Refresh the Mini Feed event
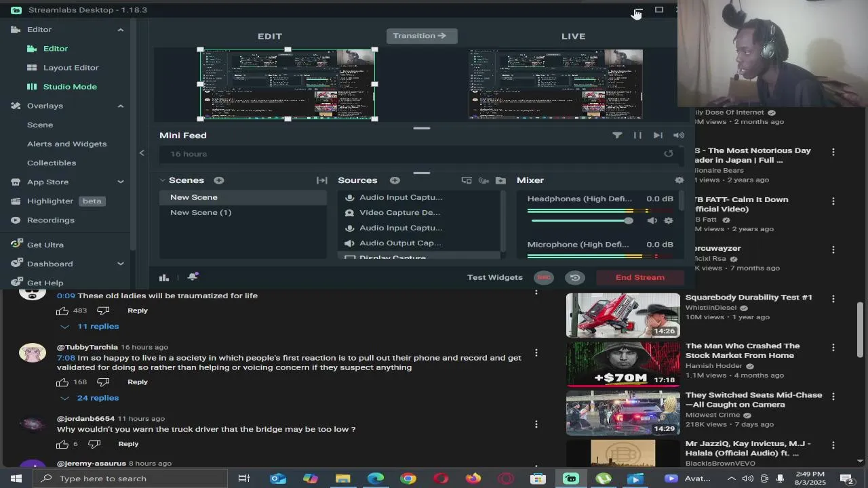The image size is (868, 488). (x=669, y=154)
